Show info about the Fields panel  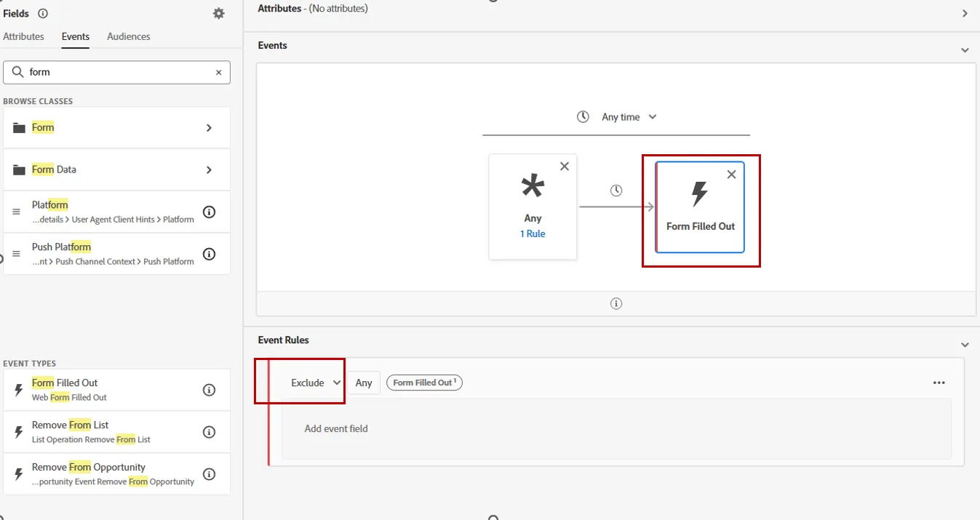coord(43,13)
